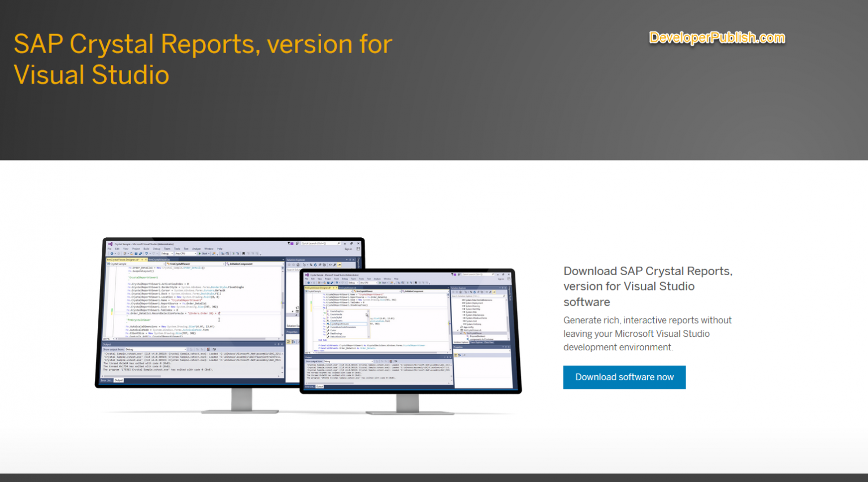Click the Navigate Backward arrow icon

point(111,253)
